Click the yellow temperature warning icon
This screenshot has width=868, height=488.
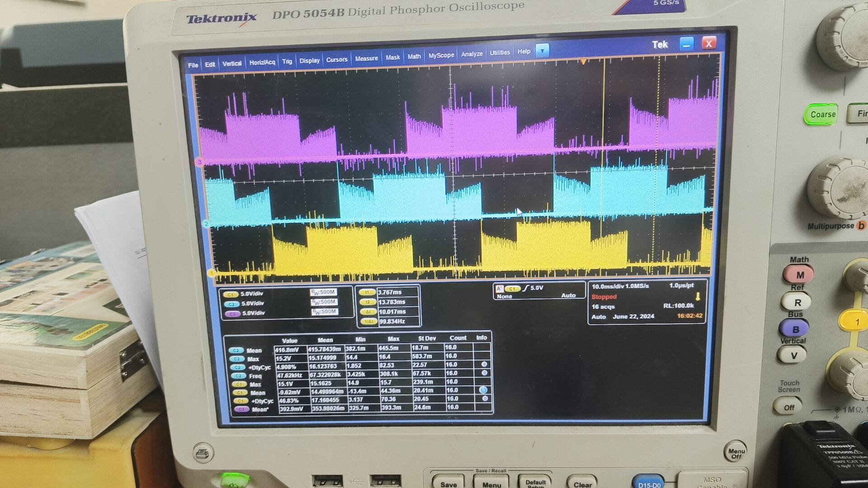coord(698,296)
